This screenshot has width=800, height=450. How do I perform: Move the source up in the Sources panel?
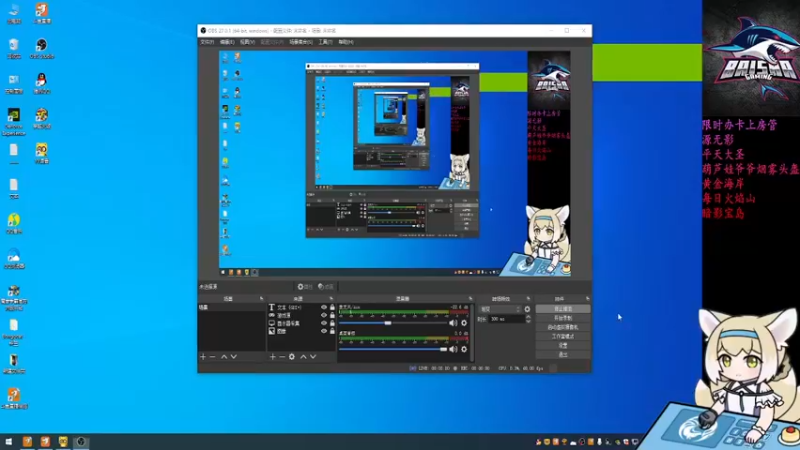303,357
